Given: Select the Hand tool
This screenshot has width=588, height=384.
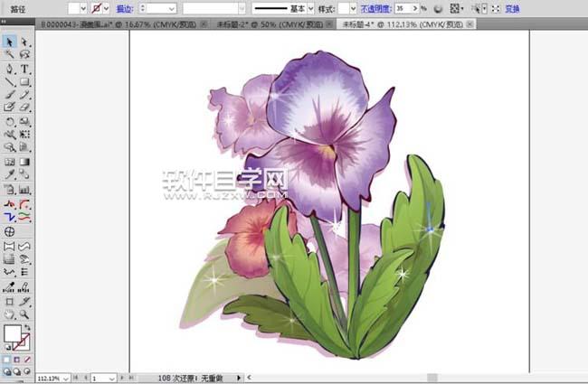Looking at the screenshot, I should [9, 314].
